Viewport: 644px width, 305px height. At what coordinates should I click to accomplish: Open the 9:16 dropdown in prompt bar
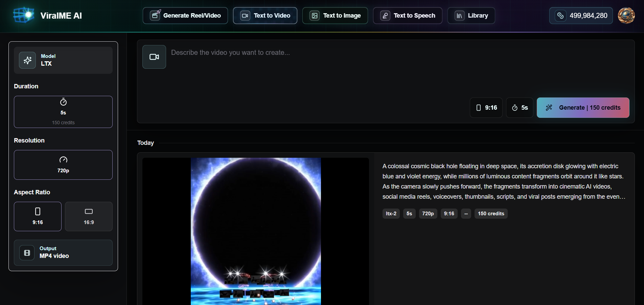pyautogui.click(x=486, y=108)
